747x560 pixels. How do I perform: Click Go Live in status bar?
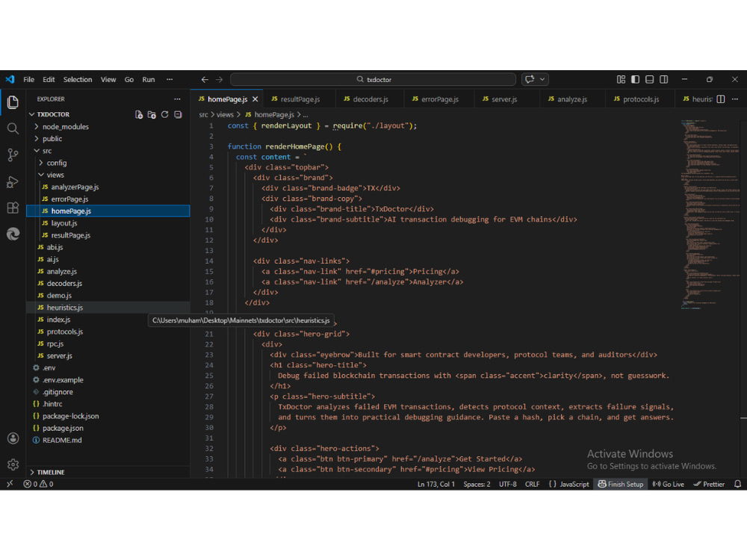click(x=669, y=484)
